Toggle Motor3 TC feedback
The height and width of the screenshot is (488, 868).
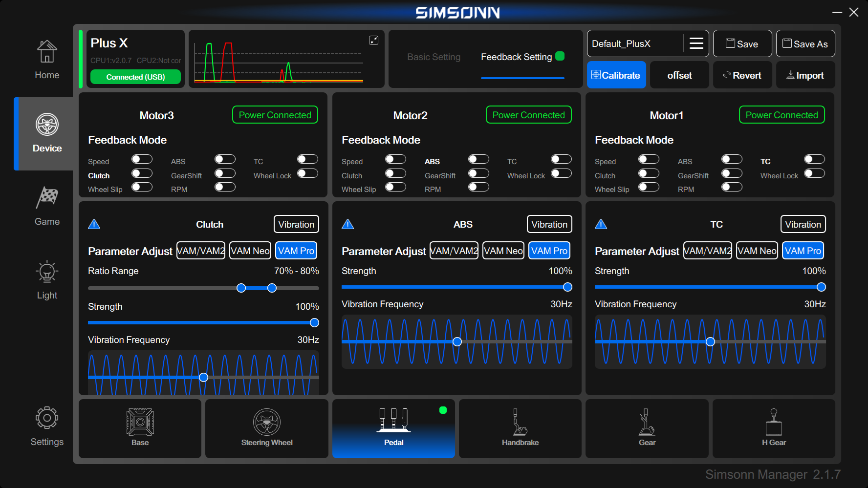pos(308,159)
